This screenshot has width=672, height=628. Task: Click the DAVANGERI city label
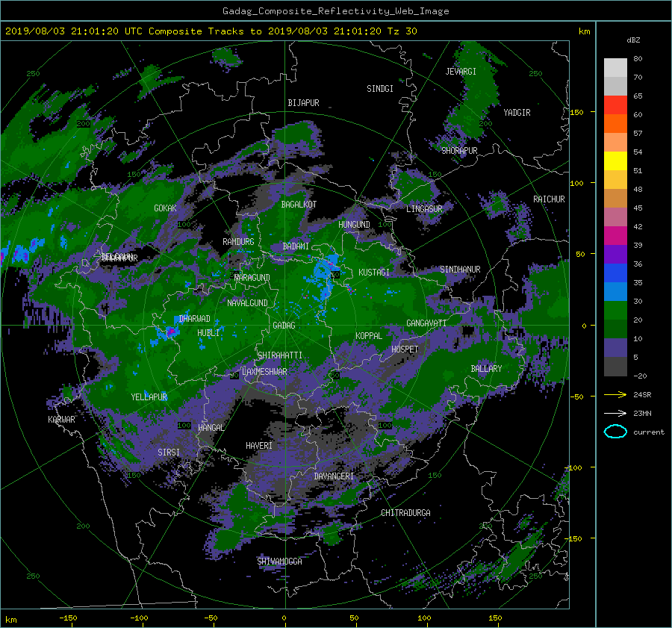click(x=334, y=476)
